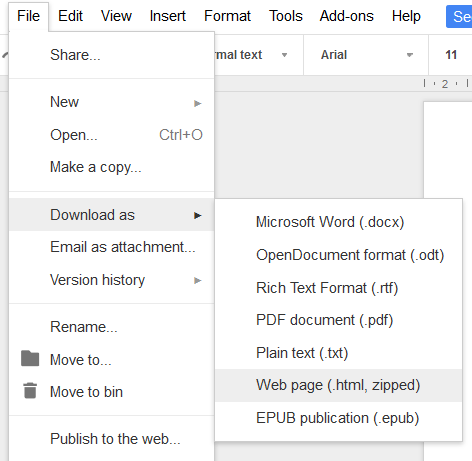
Task: Expand Version history submenu
Action: click(111, 280)
